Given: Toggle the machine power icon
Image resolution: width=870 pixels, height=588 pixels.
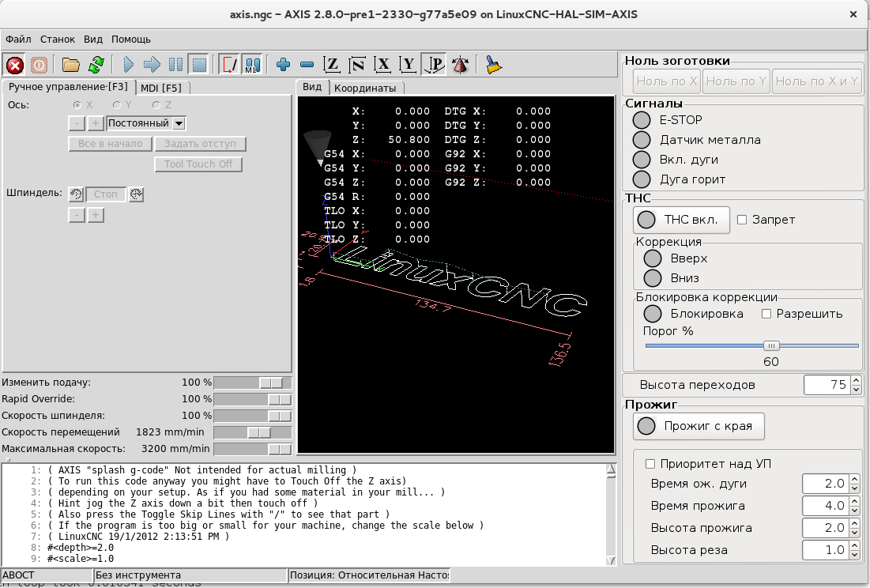Looking at the screenshot, I should pos(39,65).
